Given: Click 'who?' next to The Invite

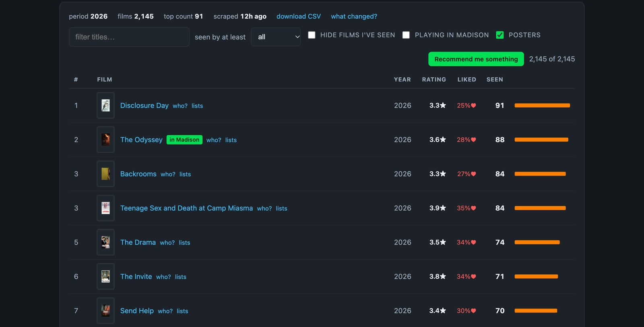Looking at the screenshot, I should tap(163, 277).
